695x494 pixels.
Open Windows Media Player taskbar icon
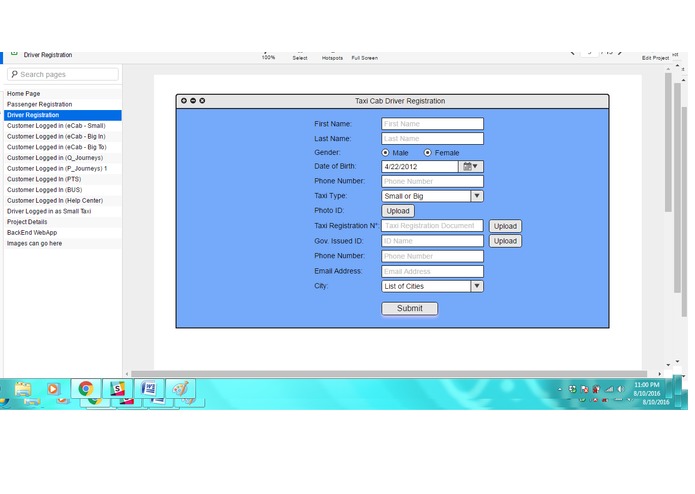click(x=53, y=389)
